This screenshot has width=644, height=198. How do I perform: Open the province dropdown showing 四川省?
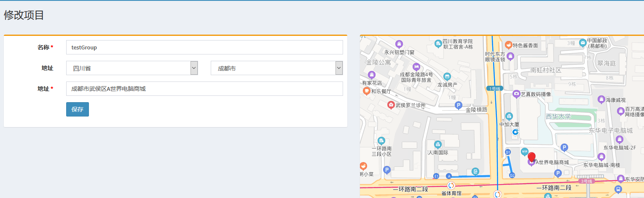coord(132,68)
